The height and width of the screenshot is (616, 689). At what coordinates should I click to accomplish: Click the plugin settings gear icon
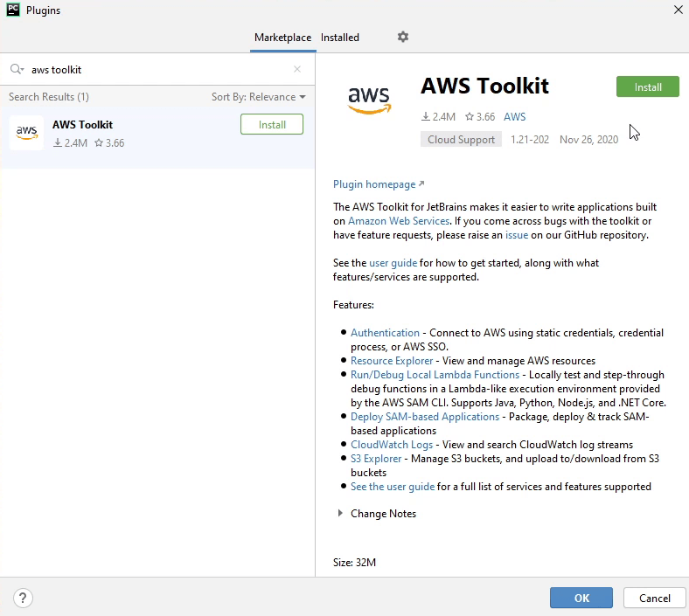pos(403,37)
